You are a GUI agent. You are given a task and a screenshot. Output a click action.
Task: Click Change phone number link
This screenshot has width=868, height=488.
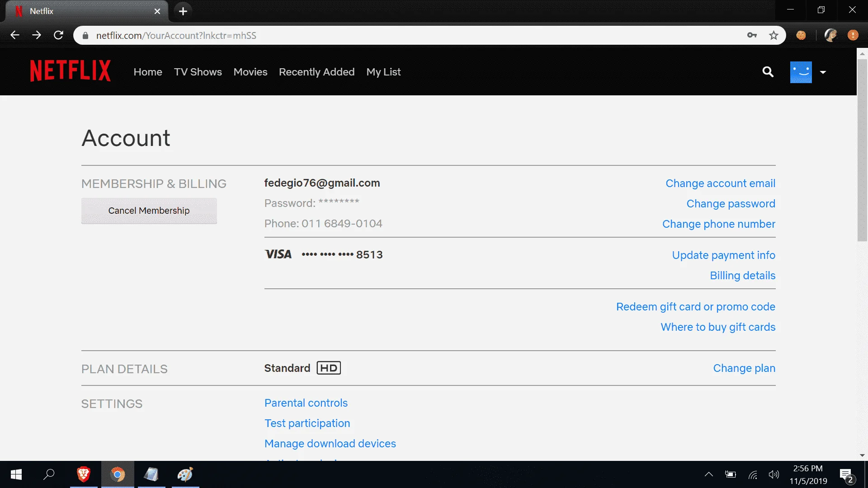719,224
